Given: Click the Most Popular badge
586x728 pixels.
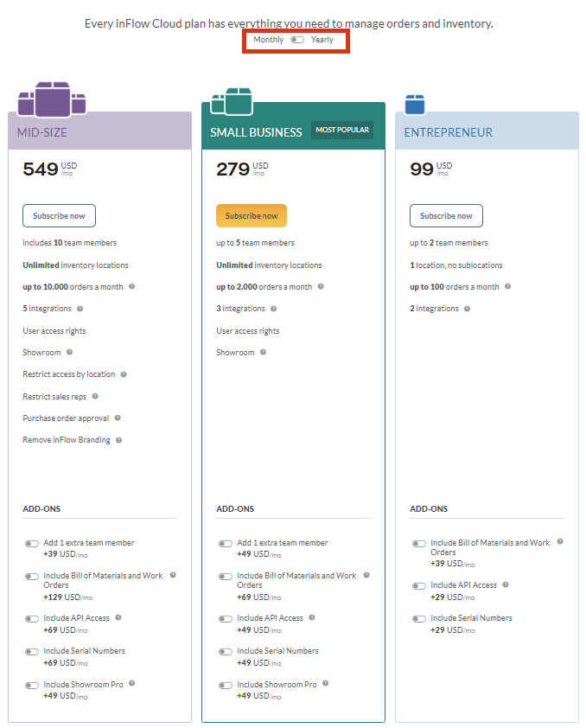Looking at the screenshot, I should point(342,130).
